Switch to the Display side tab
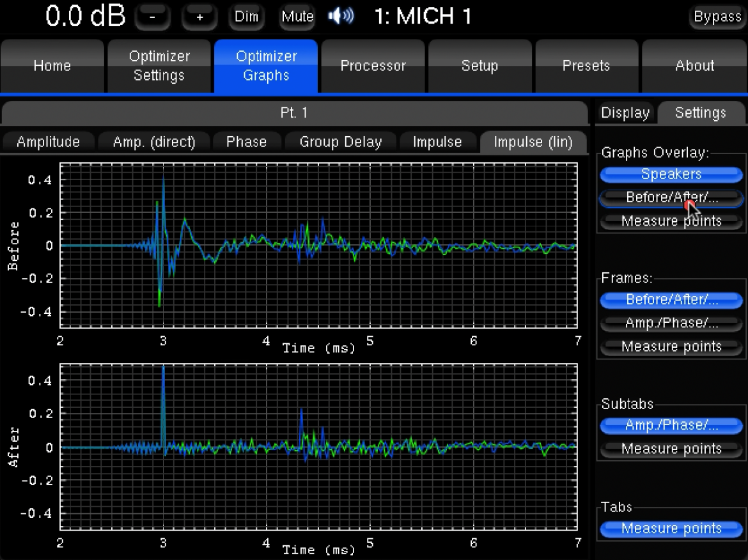The height and width of the screenshot is (560, 748). pyautogui.click(x=625, y=113)
